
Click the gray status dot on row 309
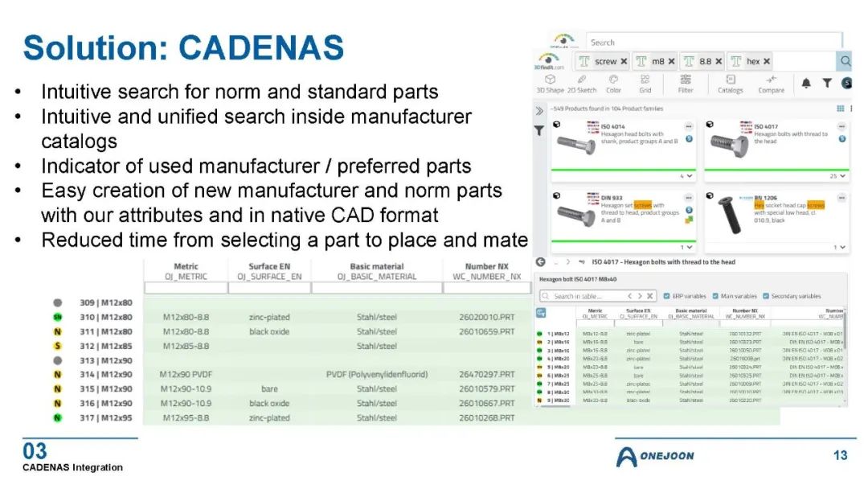58,303
